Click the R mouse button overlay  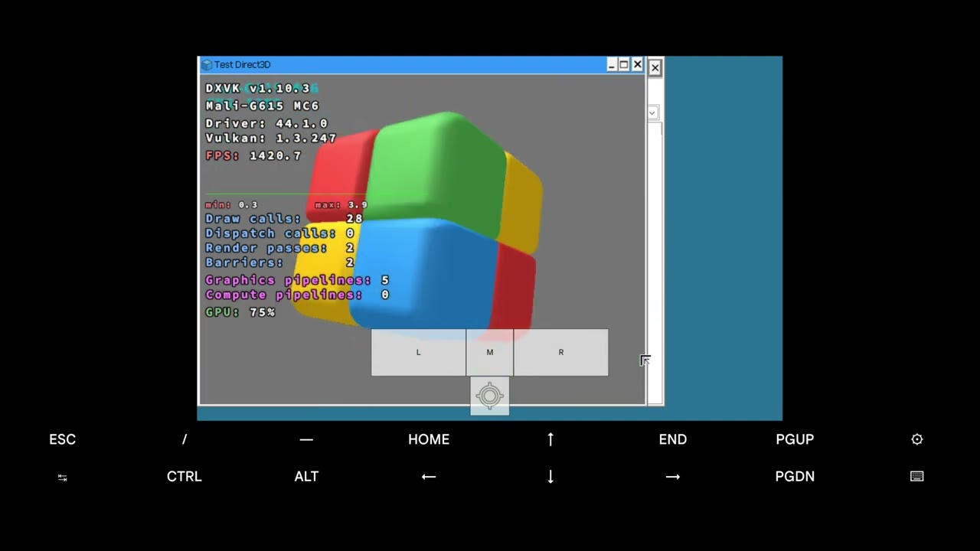tap(561, 352)
